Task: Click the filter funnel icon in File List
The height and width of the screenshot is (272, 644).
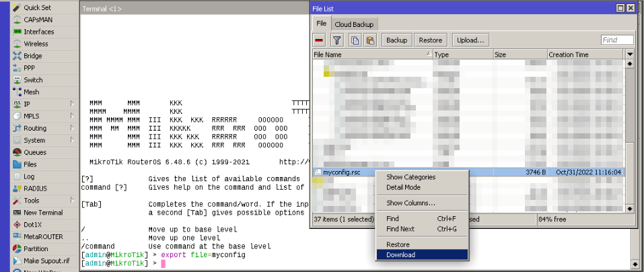Action: pyautogui.click(x=336, y=40)
